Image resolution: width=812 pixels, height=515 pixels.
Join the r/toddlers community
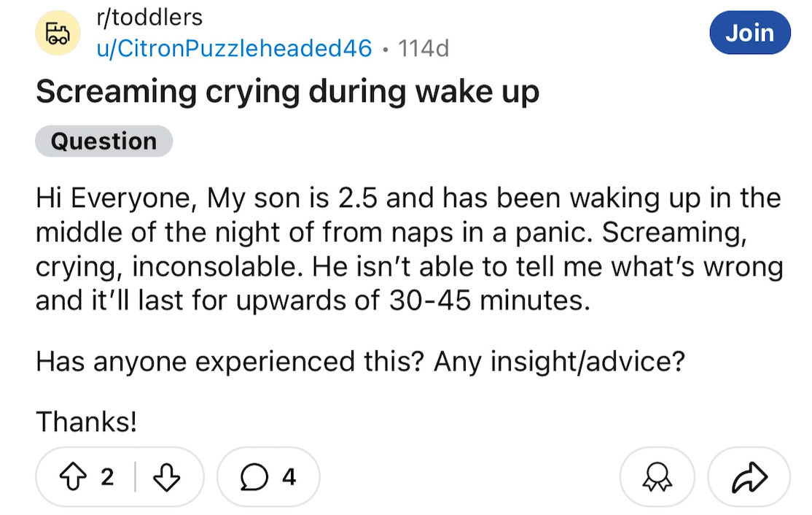(x=750, y=33)
